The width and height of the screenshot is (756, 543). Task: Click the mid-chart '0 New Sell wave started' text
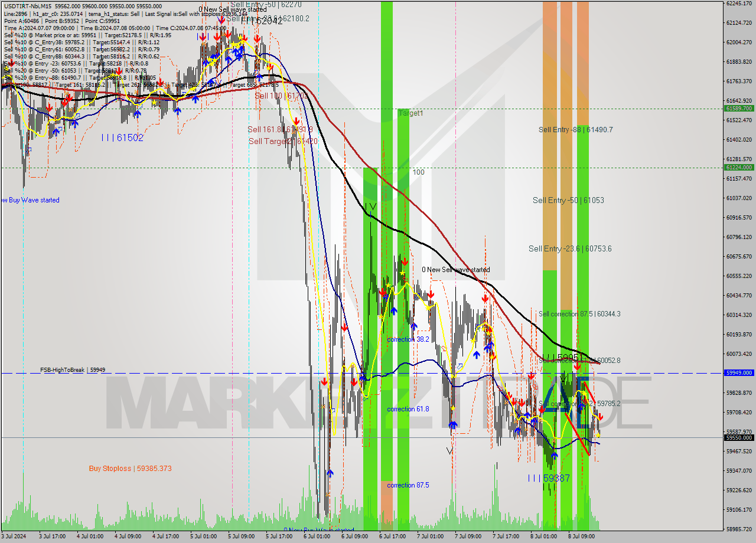455,270
